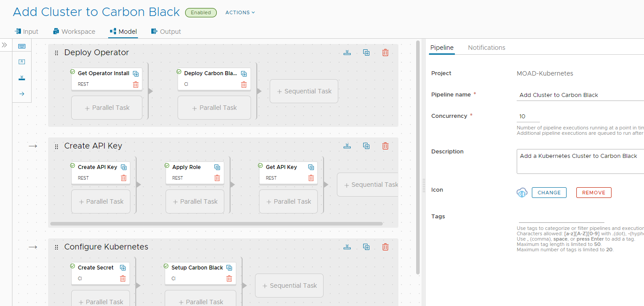Image resolution: width=644 pixels, height=306 pixels.
Task: Delete the Apply Role task
Action: coord(217,178)
